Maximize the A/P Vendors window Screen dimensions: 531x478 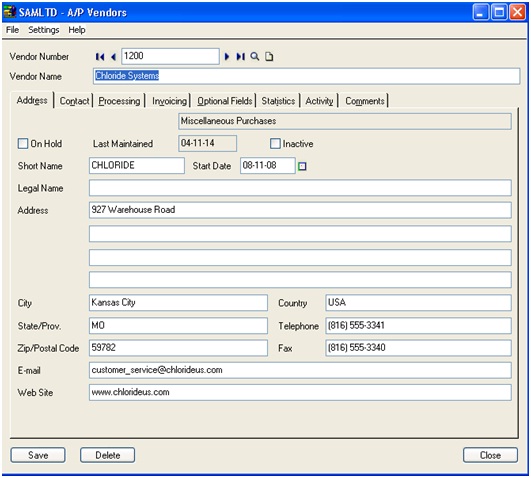[499, 13]
